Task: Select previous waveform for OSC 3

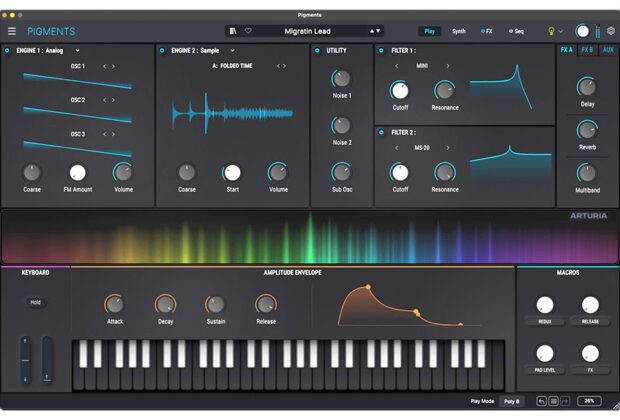Action: tap(104, 134)
